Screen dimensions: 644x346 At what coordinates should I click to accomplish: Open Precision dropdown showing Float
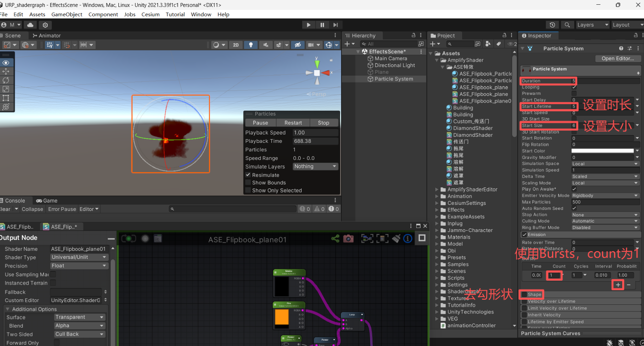point(79,266)
